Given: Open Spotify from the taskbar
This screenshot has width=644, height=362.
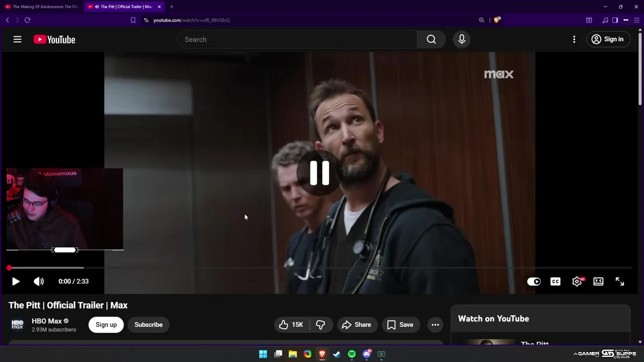Looking at the screenshot, I should (x=352, y=354).
